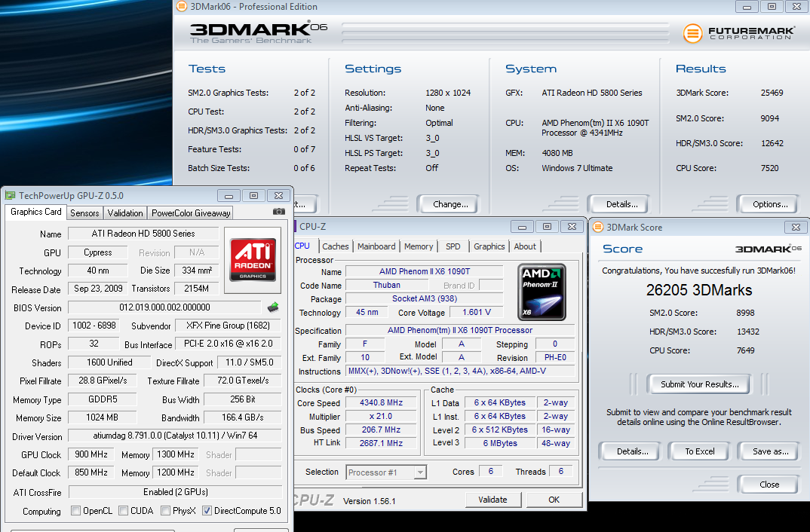Switch to the Sensors tab in GPU-Z
This screenshot has width=810, height=532.
[84, 213]
